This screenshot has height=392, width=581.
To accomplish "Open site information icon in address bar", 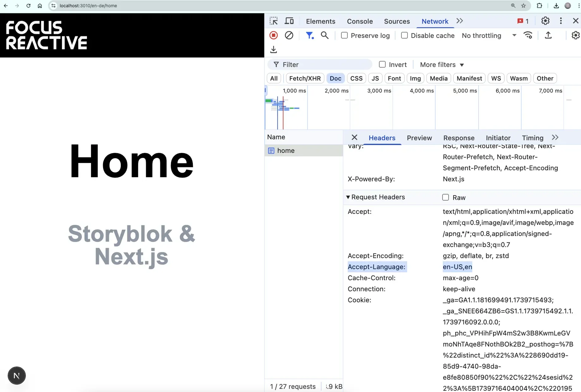I will 53,6.
